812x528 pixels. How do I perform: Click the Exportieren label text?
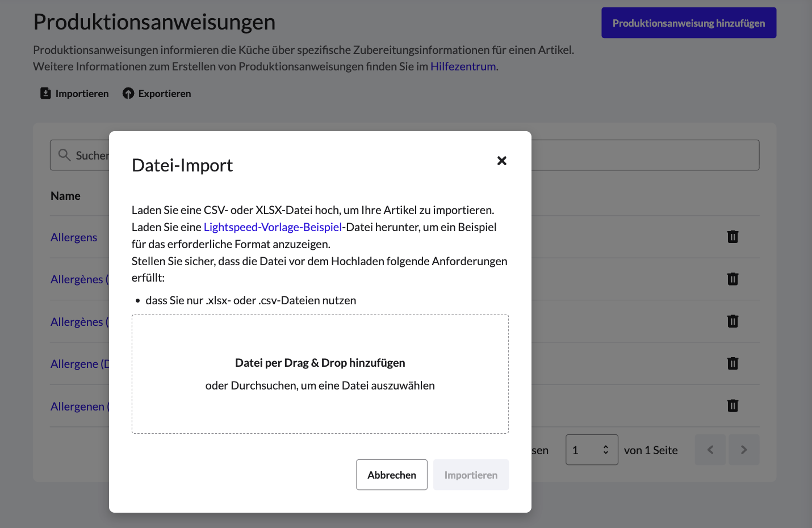165,94
